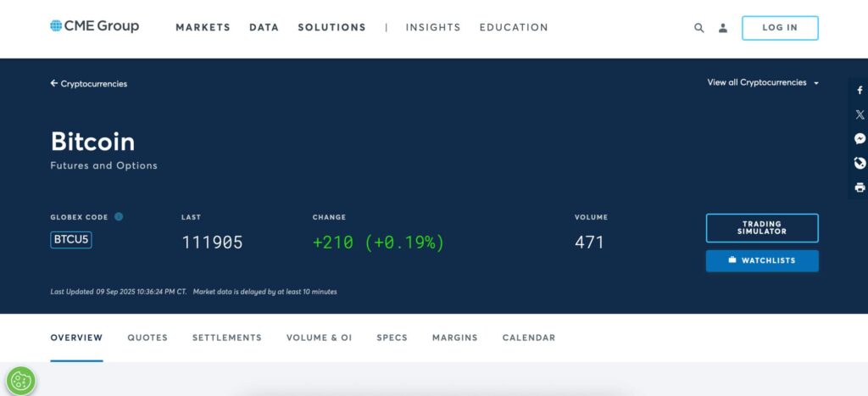Click back arrow beside Cryptocurrencies

[x=53, y=83]
